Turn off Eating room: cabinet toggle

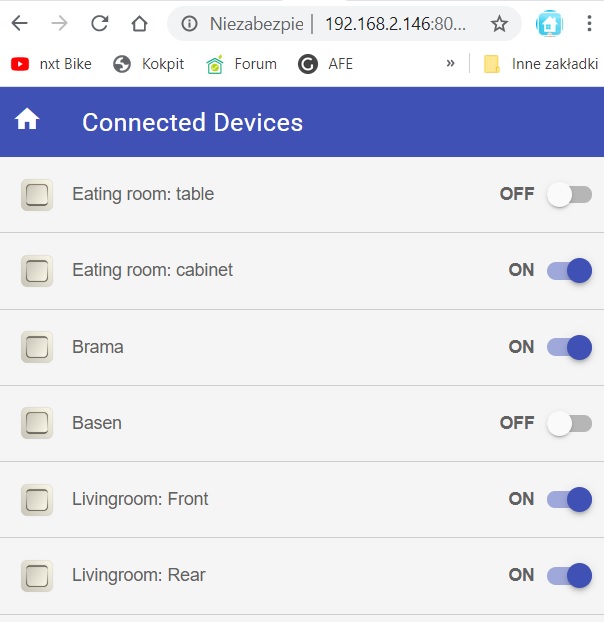click(x=569, y=271)
